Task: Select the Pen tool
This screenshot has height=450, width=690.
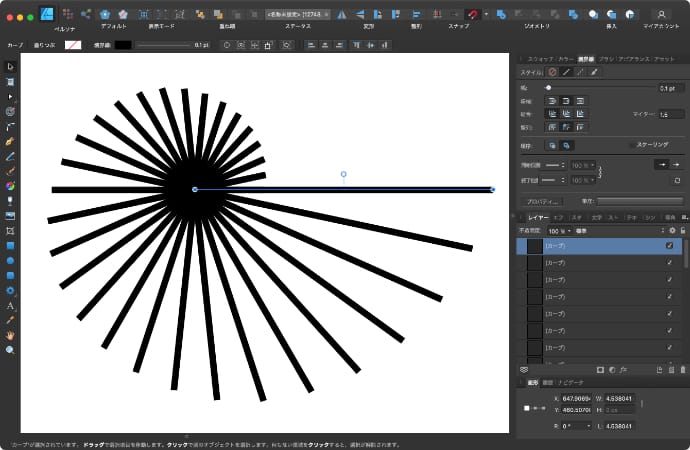Action: [10, 141]
